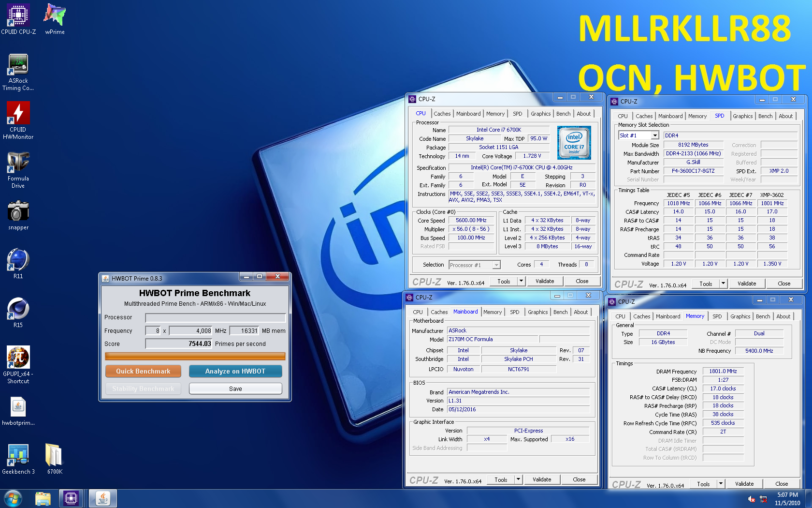The image size is (812, 508).
Task: Click the 16331 MB mem field
Action: (244, 331)
